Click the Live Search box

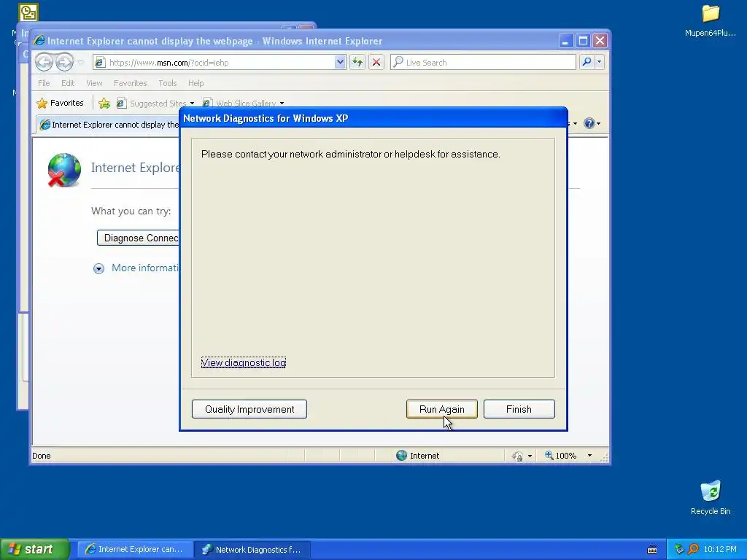pyautogui.click(x=483, y=63)
